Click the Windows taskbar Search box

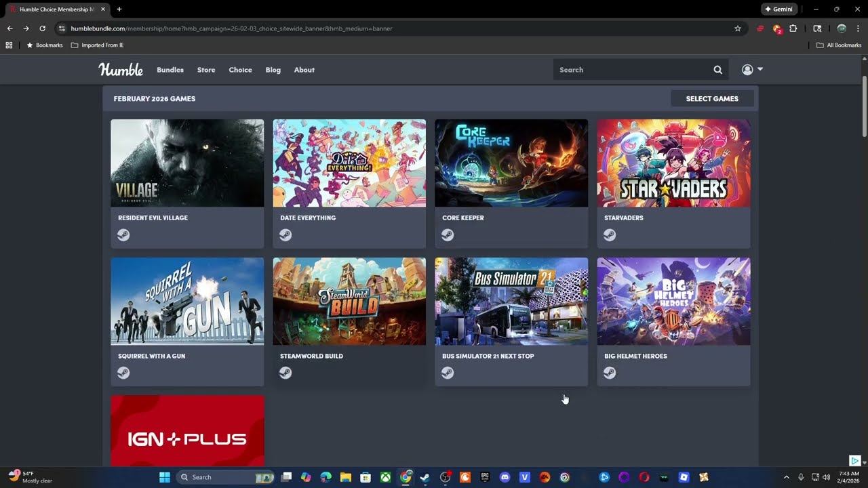coord(225,477)
